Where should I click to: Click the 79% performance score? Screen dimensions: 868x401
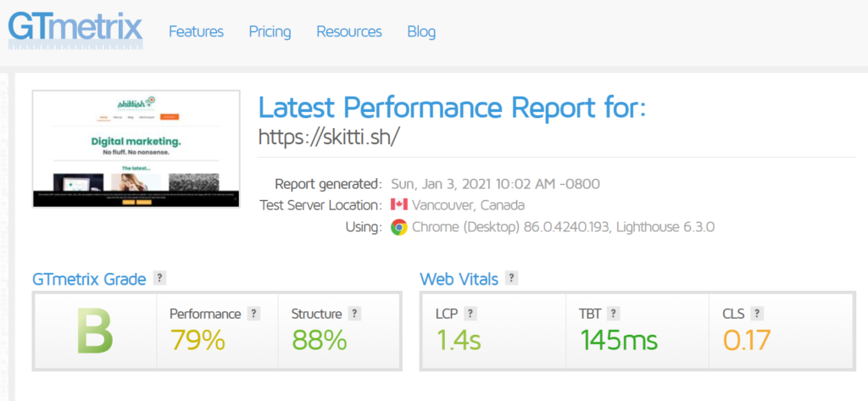pyautogui.click(x=198, y=340)
